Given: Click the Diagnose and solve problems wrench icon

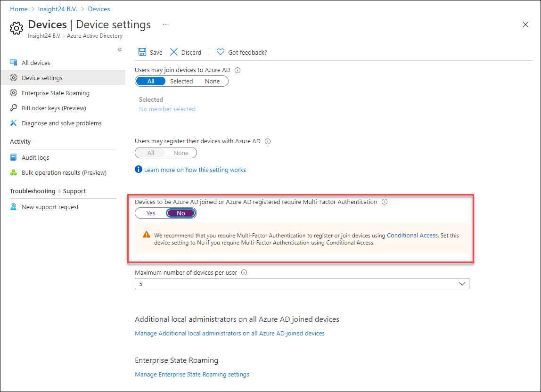Looking at the screenshot, I should [x=14, y=123].
